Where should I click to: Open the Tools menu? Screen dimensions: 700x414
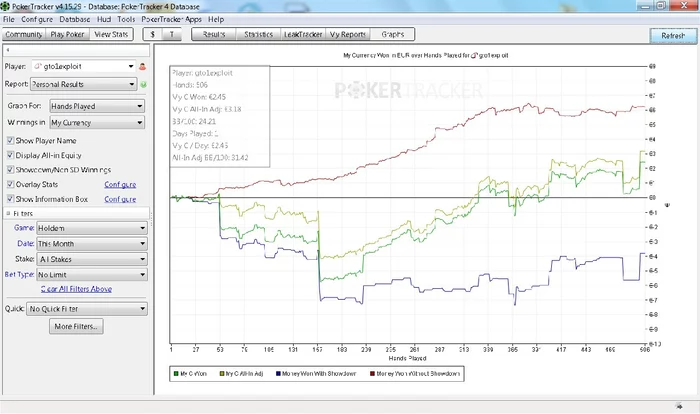pos(126,19)
